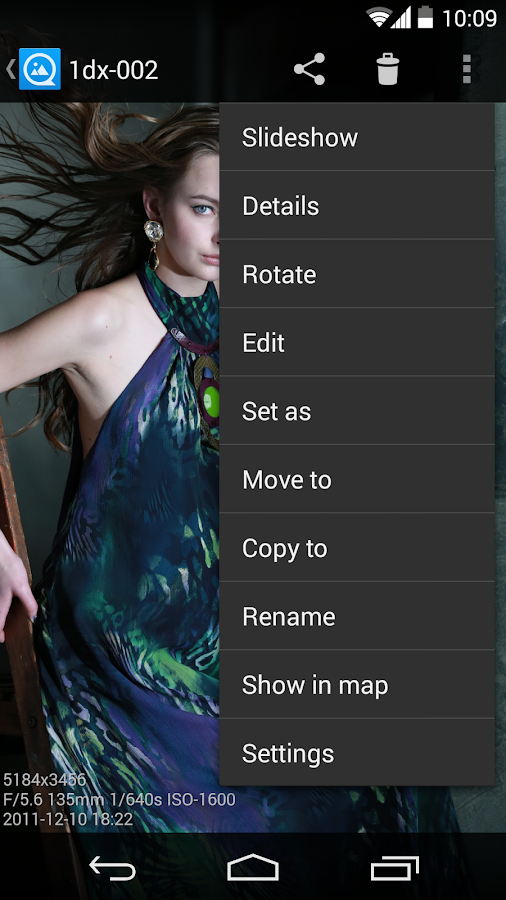
Task: Select Show in map
Action: (357, 684)
